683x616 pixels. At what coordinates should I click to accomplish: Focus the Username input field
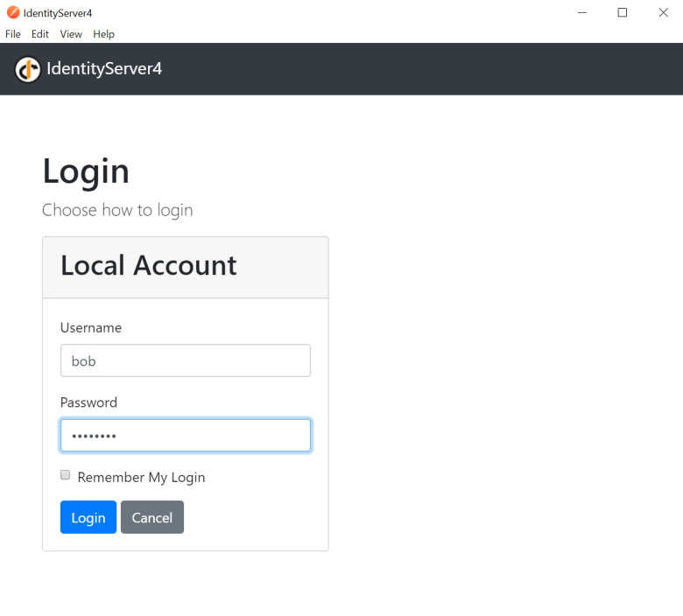186,360
